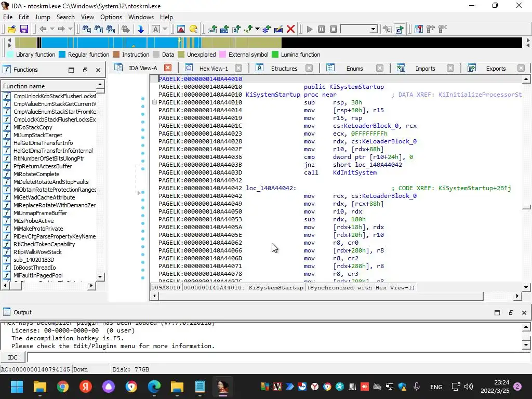
Task: Click the red X delete icon
Action: click(290, 29)
